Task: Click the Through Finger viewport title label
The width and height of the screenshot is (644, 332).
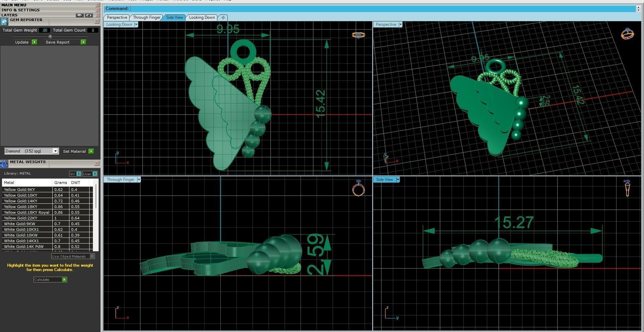Action: [120, 180]
